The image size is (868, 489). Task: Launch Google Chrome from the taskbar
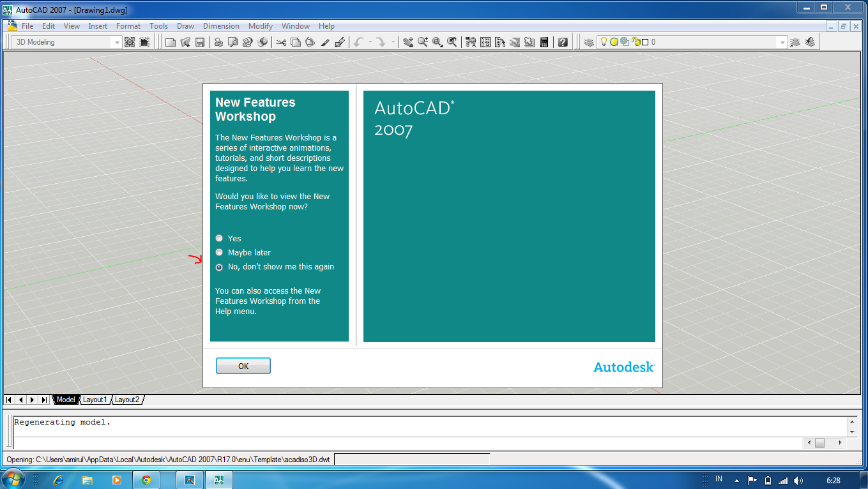tap(146, 480)
